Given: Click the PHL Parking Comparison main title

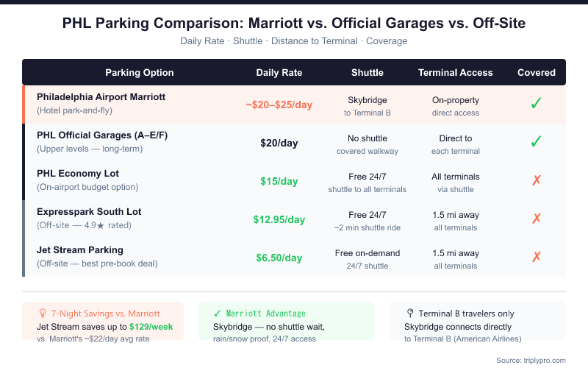Looking at the screenshot, I should coord(294,24).
